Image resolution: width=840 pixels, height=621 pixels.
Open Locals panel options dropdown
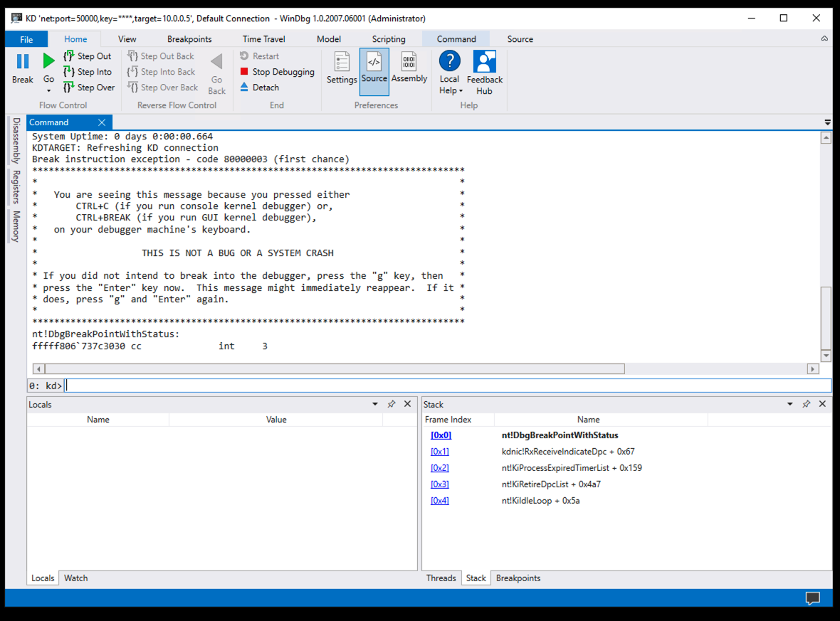point(375,404)
